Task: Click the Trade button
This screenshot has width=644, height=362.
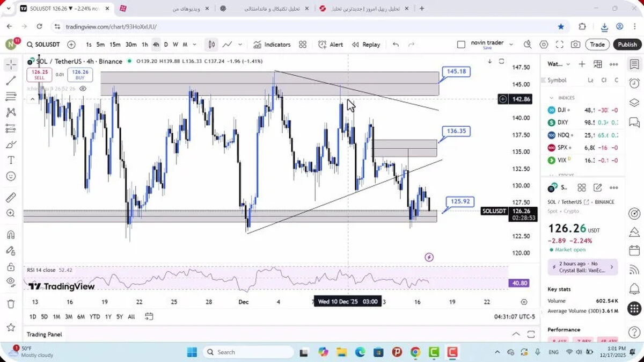Action: [x=597, y=45]
